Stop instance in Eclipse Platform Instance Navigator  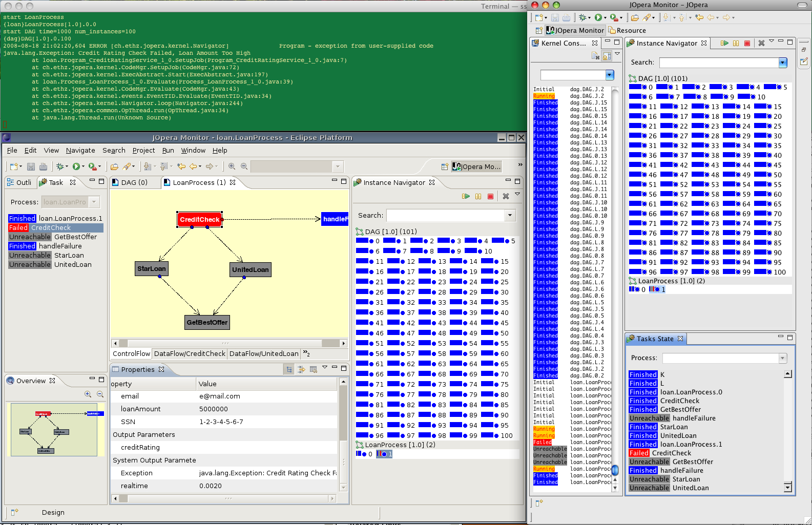pyautogui.click(x=491, y=196)
